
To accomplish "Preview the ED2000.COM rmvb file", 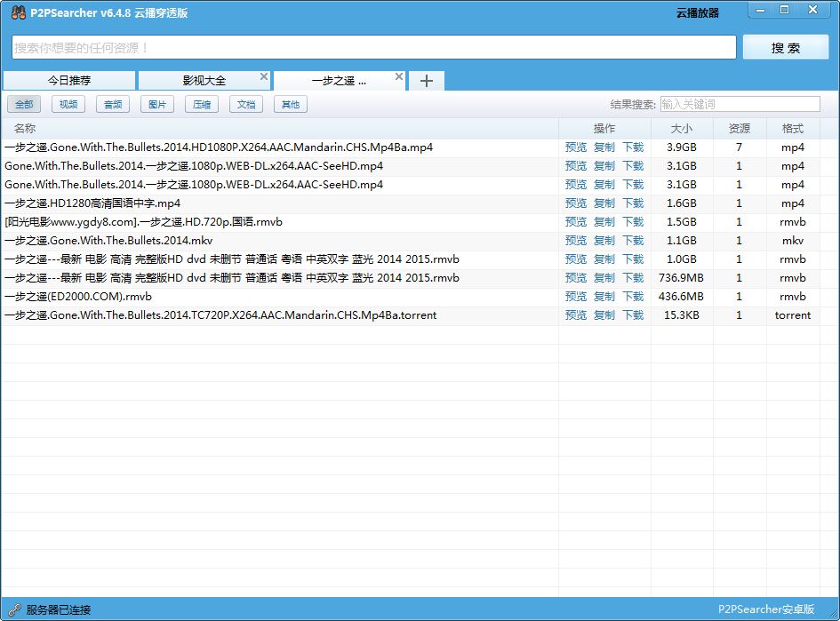I will pyautogui.click(x=576, y=297).
